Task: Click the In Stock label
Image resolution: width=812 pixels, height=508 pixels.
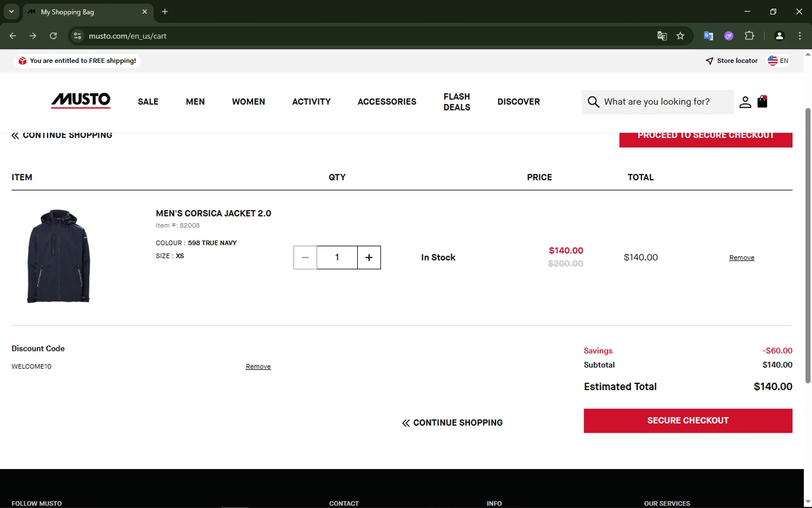Action: pos(438,258)
